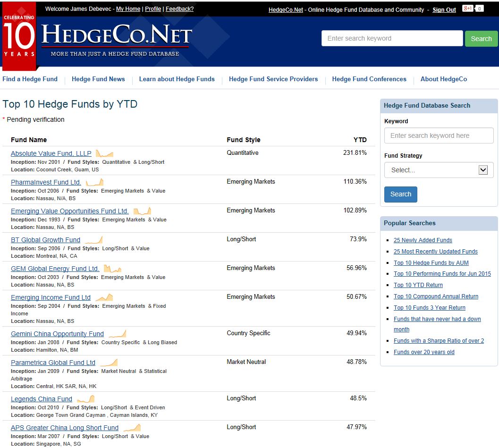Click the HedgeCo.Net header link
Screen dimensions: 499x448
pos(286,10)
